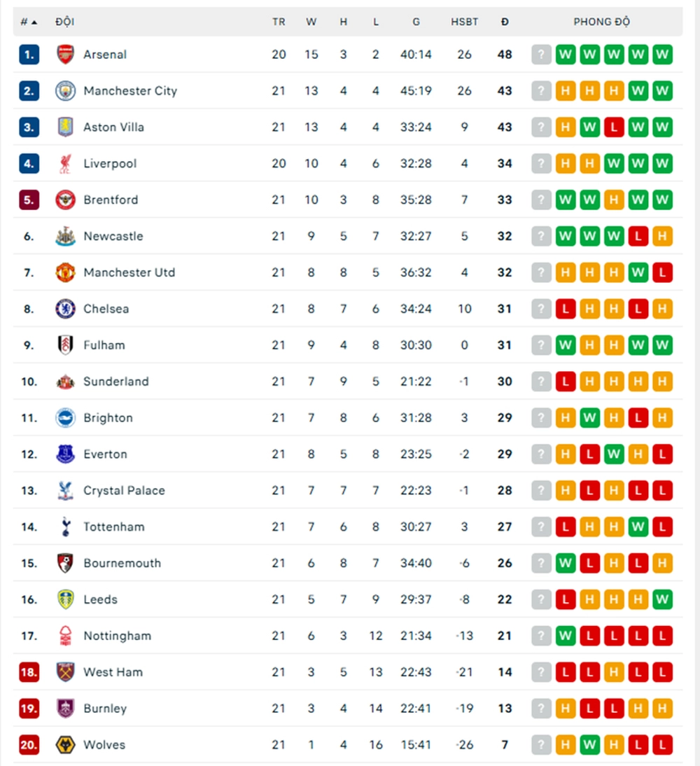This screenshot has height=766, width=700.
Task: Click the Tottenham club crest
Action: (x=64, y=527)
